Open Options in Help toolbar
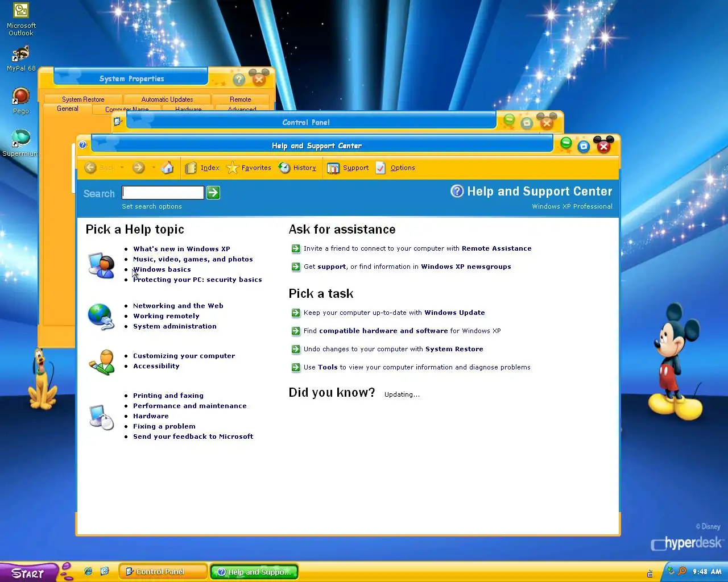Screen dimensions: 728x582 click(395, 168)
